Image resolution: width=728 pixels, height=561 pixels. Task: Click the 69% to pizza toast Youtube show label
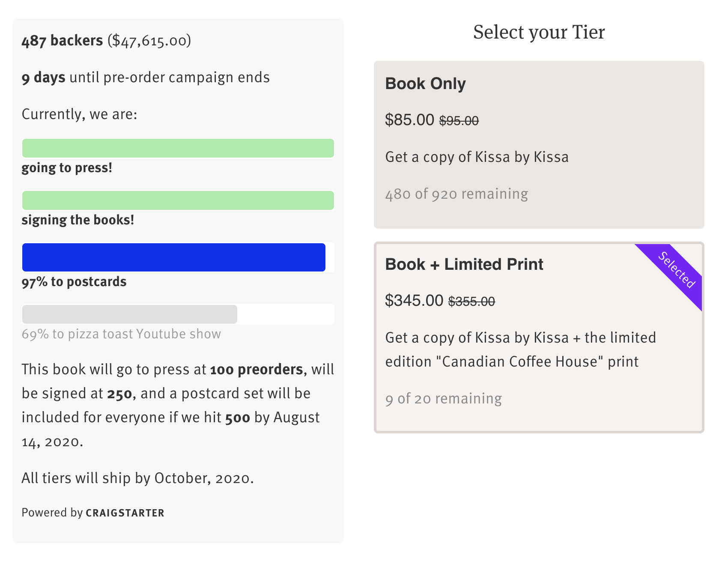tap(121, 334)
